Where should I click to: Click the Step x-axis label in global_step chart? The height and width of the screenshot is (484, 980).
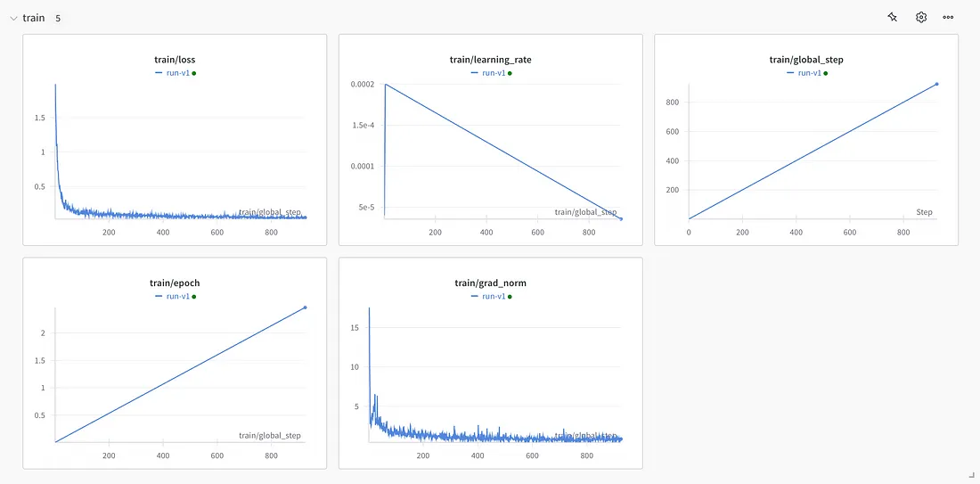pos(925,213)
